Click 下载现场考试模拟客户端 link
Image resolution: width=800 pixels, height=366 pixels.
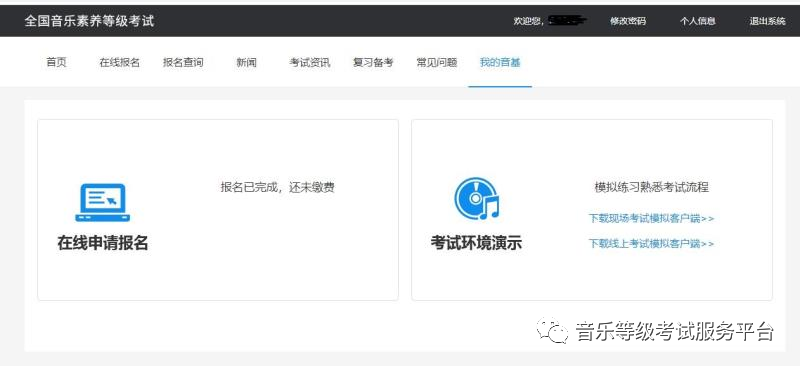pyautogui.click(x=651, y=218)
